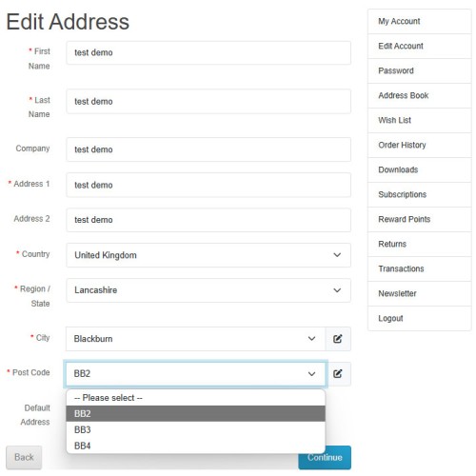Collapse the Post Code dropdown showing BB2
The width and height of the screenshot is (476, 476).
(195, 374)
